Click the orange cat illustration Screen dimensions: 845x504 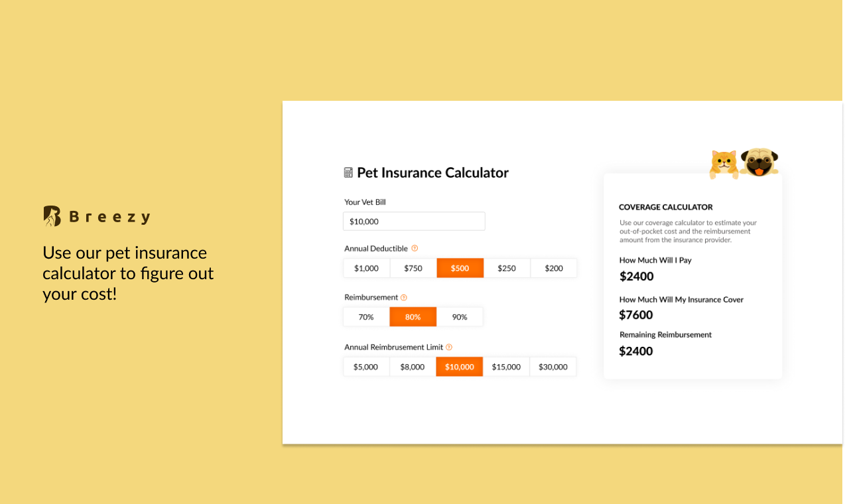coord(724,163)
